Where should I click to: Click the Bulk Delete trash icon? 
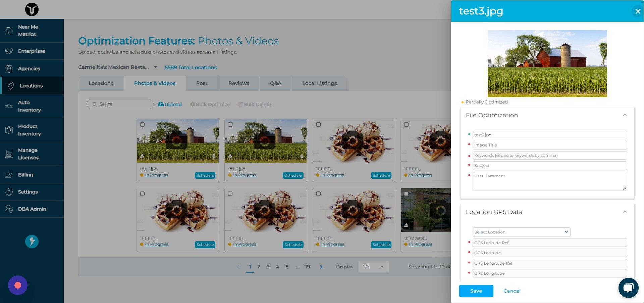coord(240,104)
